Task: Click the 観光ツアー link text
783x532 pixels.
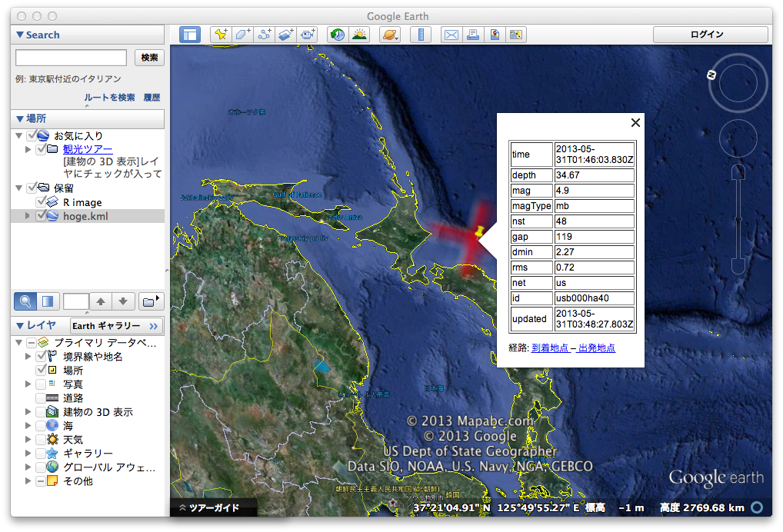Action: click(88, 149)
